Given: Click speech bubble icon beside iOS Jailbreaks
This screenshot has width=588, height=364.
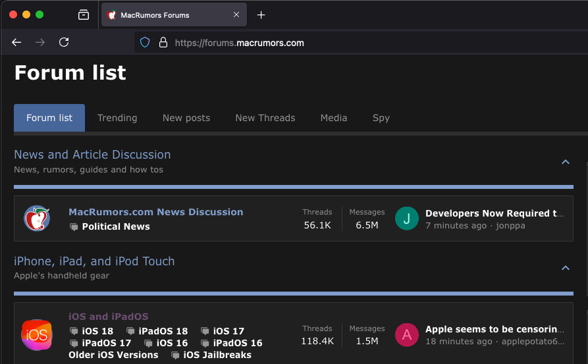Looking at the screenshot, I should click(x=175, y=355).
